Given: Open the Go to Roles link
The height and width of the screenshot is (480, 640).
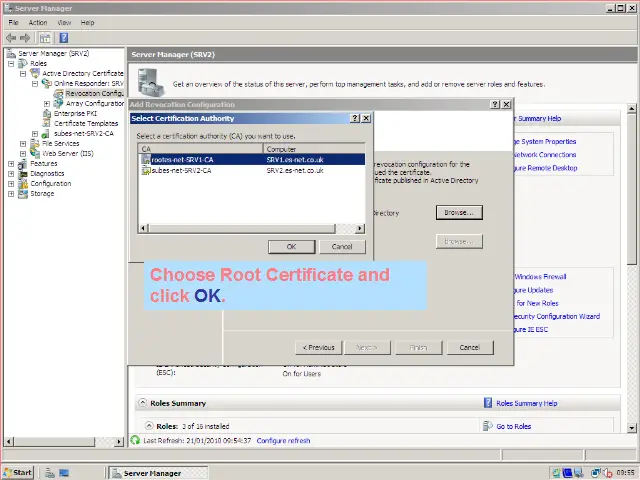Looking at the screenshot, I should 513,426.
